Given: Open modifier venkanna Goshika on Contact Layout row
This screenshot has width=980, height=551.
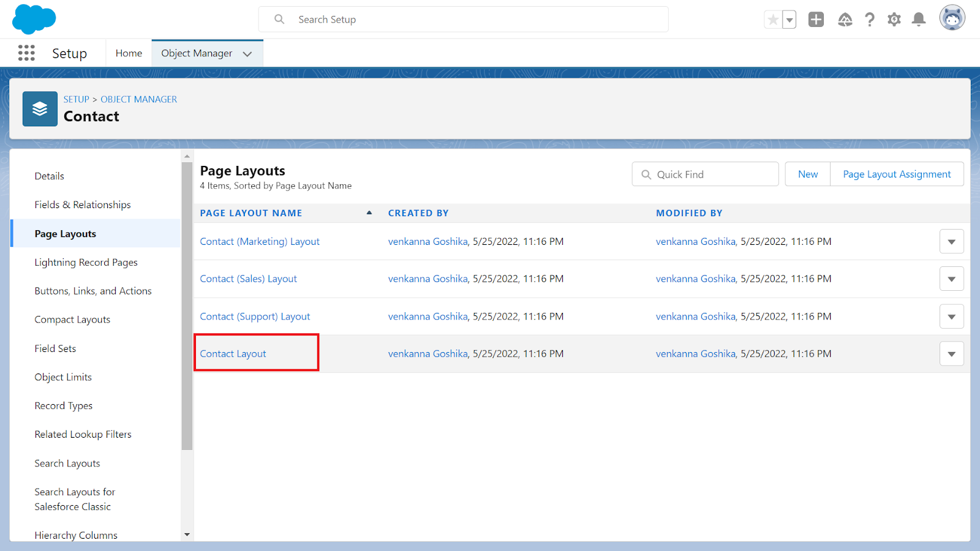Looking at the screenshot, I should [696, 354].
